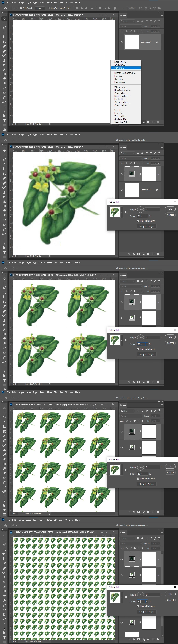Choose Pattern... in the adjustment layer popup menu
Screen dimensions: 178x644
[x=126, y=68]
